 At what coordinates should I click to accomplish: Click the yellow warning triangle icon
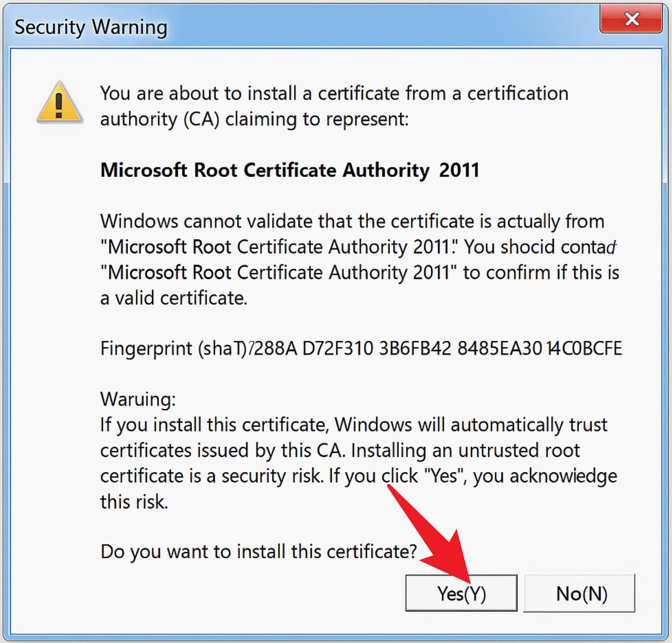59,103
